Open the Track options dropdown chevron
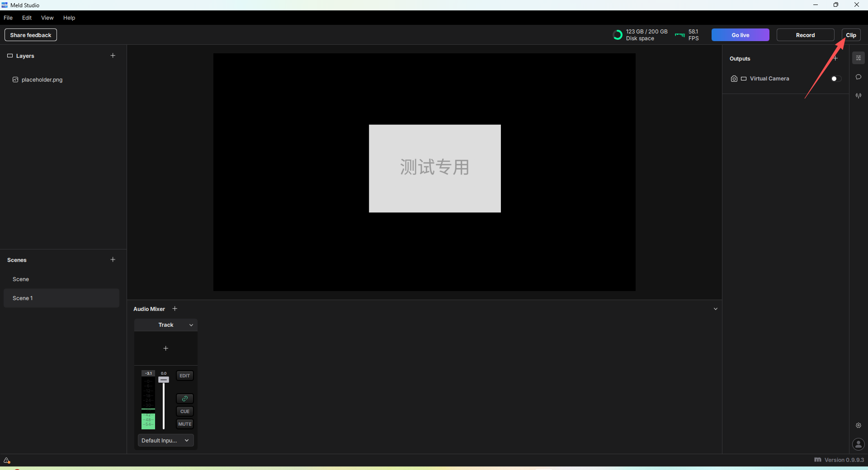This screenshot has width=868, height=470. (x=191, y=325)
